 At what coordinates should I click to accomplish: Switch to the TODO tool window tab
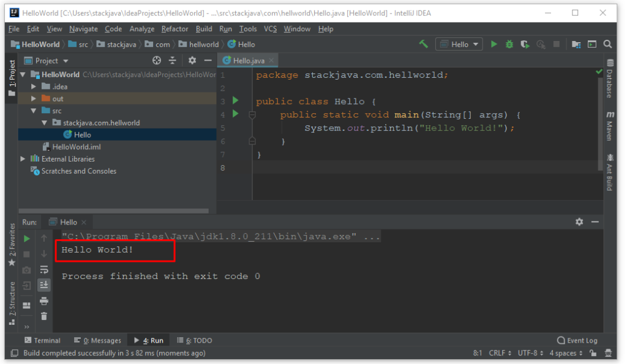pyautogui.click(x=193, y=340)
